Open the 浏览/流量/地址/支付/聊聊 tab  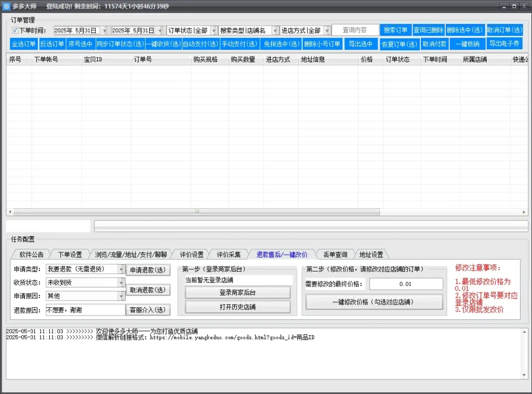coord(131,254)
